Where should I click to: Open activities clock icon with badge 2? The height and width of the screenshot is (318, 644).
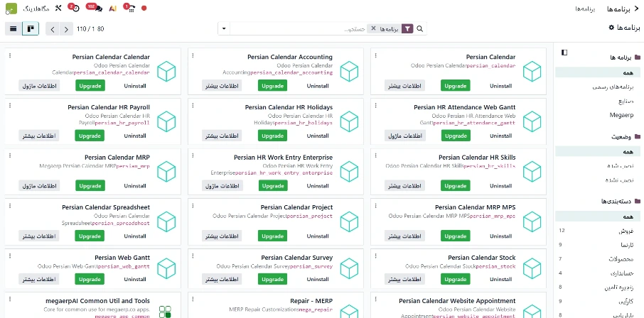click(x=75, y=9)
